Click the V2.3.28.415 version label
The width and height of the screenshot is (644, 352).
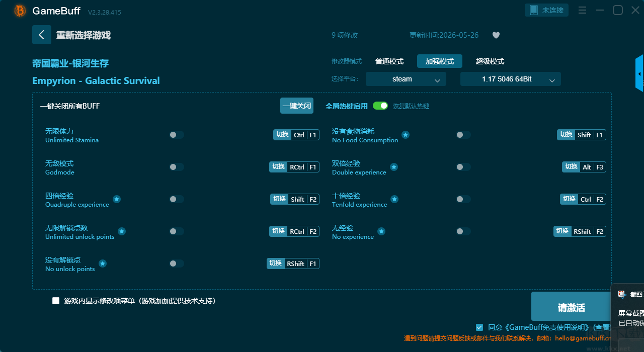coord(104,12)
